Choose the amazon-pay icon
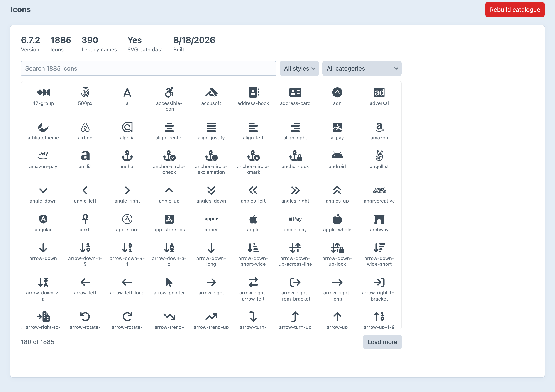This screenshot has height=392, width=555. coord(43,155)
